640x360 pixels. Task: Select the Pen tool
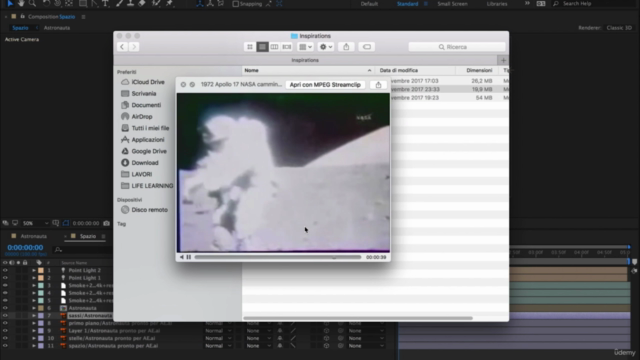(94, 3)
